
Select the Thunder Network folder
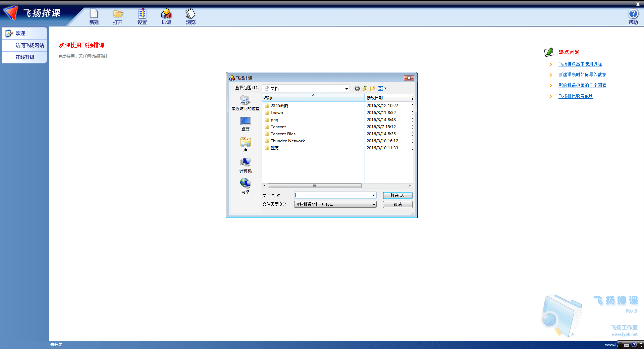coord(287,141)
